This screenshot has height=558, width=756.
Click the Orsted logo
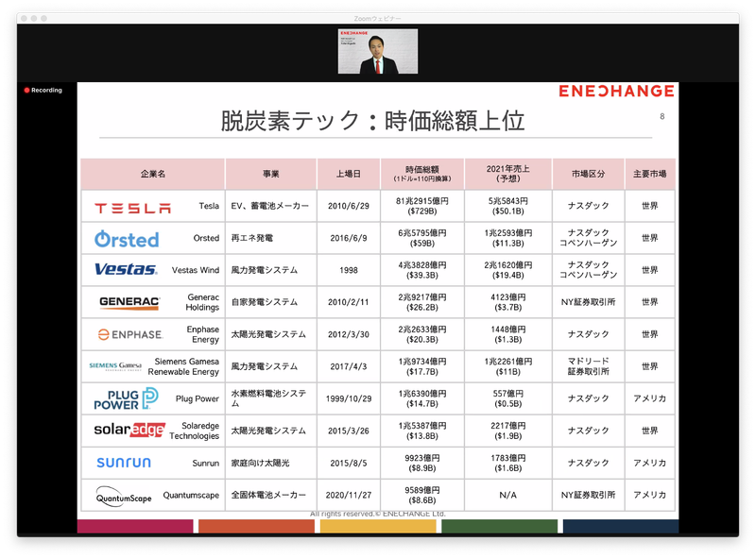127,239
